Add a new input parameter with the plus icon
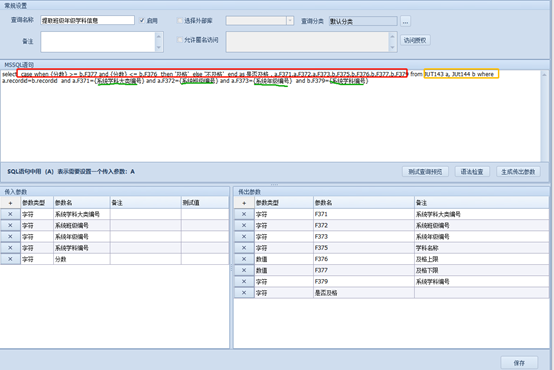The height and width of the screenshot is (370, 554). (10, 203)
